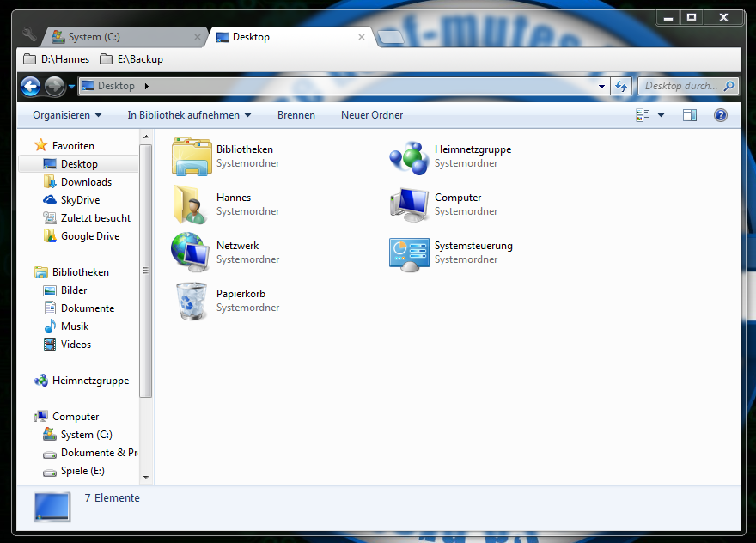Open Downloads from the Favoriten list
Image resolution: width=756 pixels, height=543 pixels.
88,181
